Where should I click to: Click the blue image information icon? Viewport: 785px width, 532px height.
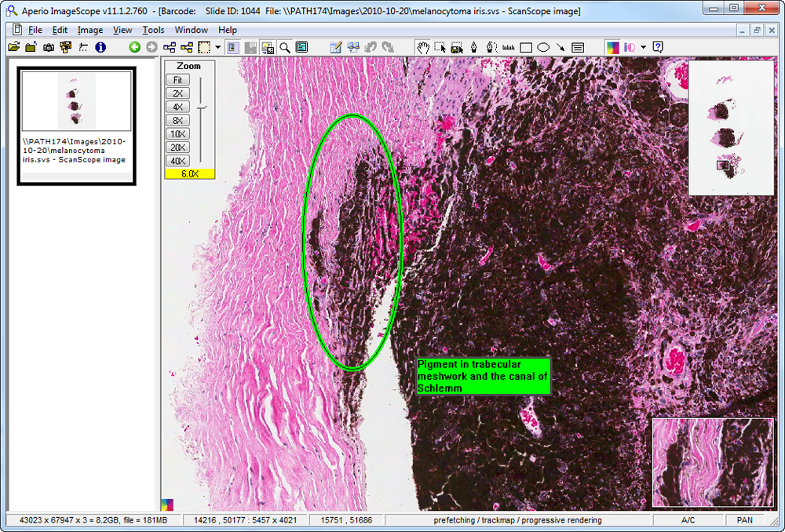click(x=100, y=47)
